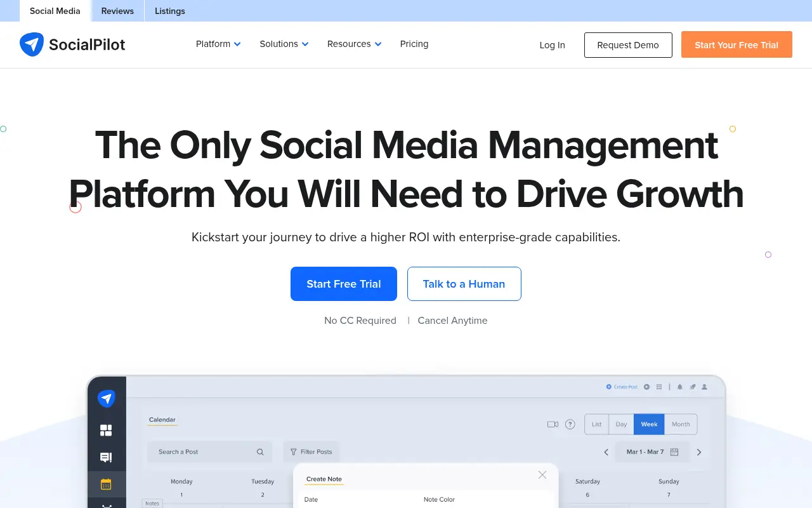Switch calendar view to Day
812x508 pixels.
[621, 424]
